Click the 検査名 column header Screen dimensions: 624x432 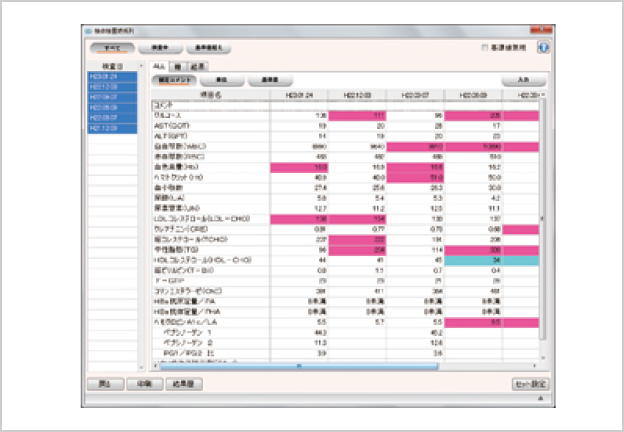[210, 93]
